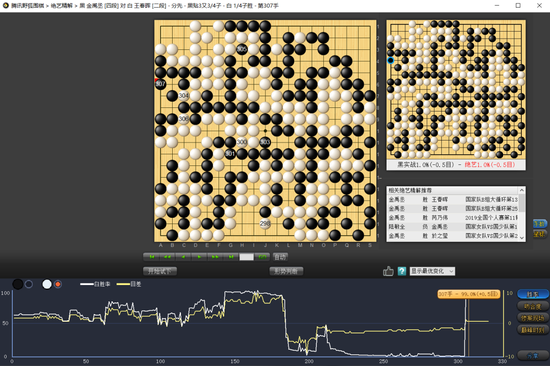
Task: Click the large black stone icon above chart
Action: pos(18,284)
